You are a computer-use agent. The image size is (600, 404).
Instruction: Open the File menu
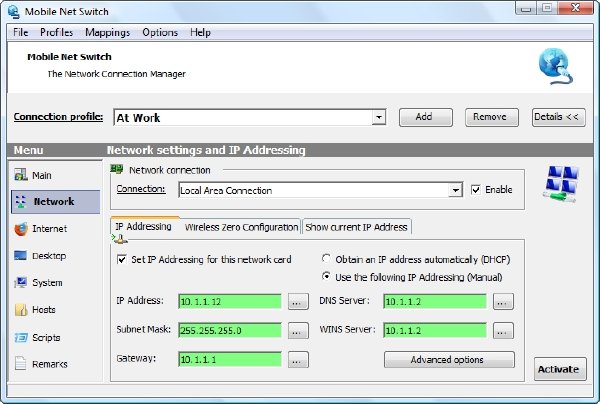point(21,33)
